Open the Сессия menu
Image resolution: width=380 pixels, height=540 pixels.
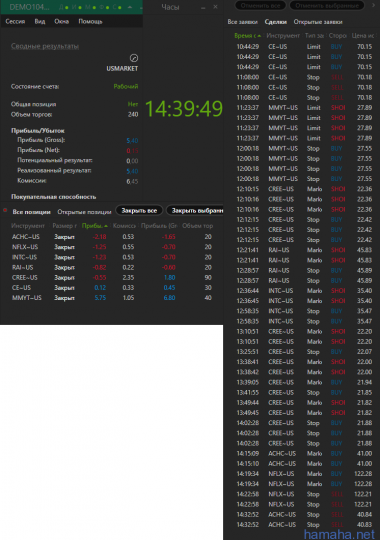15,21
